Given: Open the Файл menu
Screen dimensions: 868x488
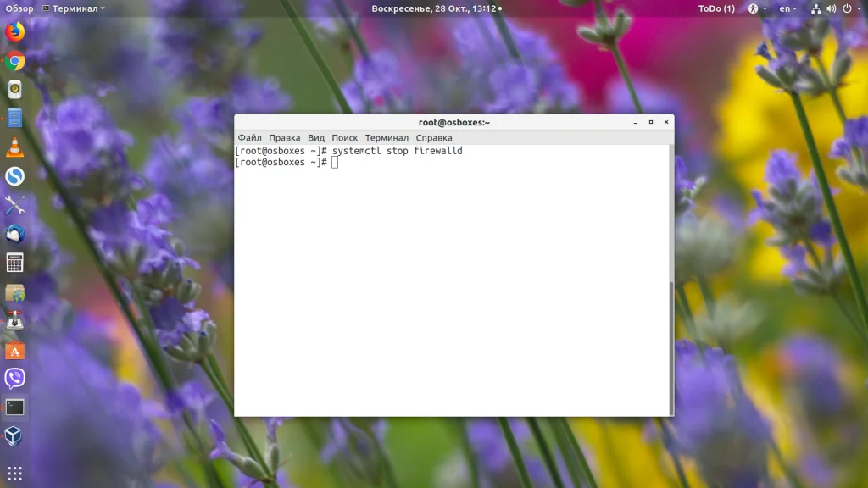Looking at the screenshot, I should click(x=250, y=138).
